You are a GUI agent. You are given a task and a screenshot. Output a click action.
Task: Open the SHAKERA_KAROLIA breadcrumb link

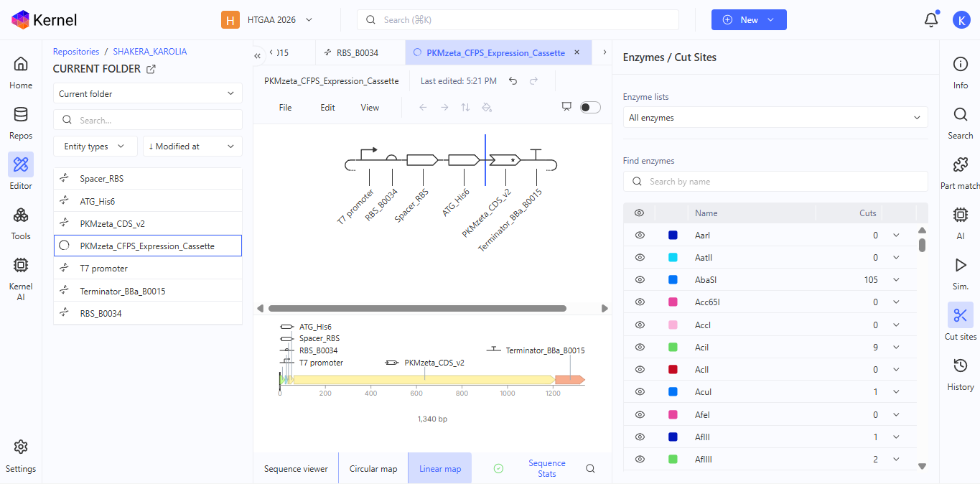coord(150,52)
